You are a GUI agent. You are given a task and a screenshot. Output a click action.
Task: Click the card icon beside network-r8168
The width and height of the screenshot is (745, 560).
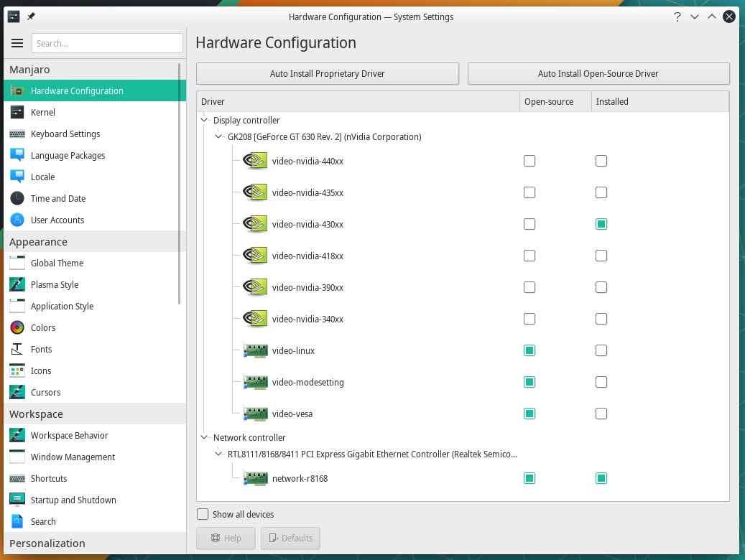[255, 478]
